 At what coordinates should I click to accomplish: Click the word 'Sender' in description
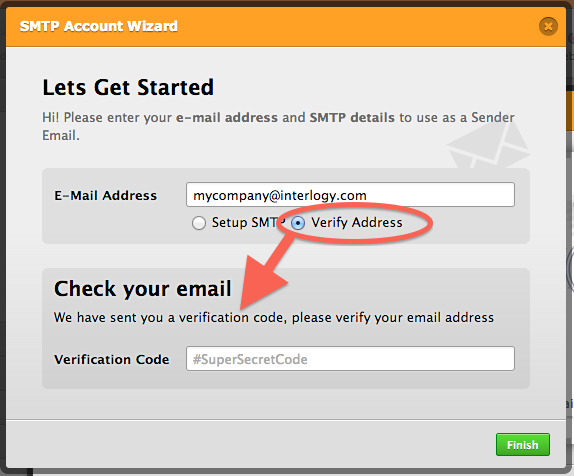[493, 118]
